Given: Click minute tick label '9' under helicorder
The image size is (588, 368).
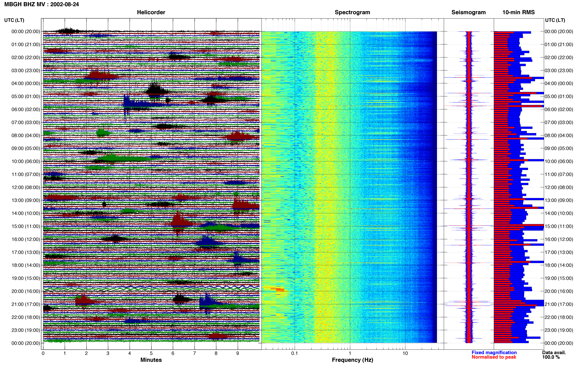Looking at the screenshot, I should [238, 353].
